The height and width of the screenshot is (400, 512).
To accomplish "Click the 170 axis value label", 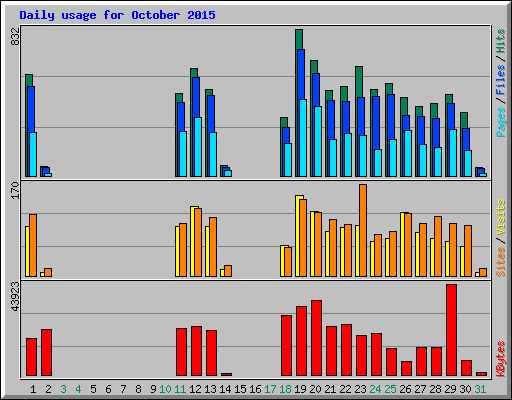I will (15, 191).
